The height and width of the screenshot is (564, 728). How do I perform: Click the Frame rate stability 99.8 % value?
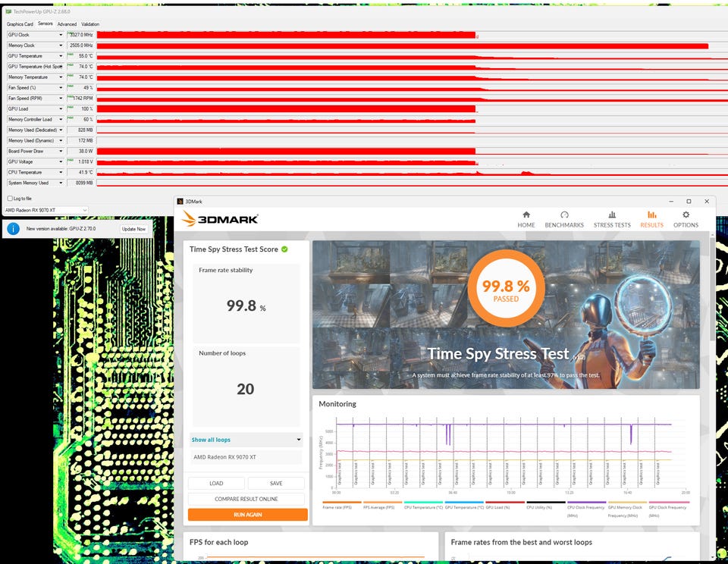[246, 306]
